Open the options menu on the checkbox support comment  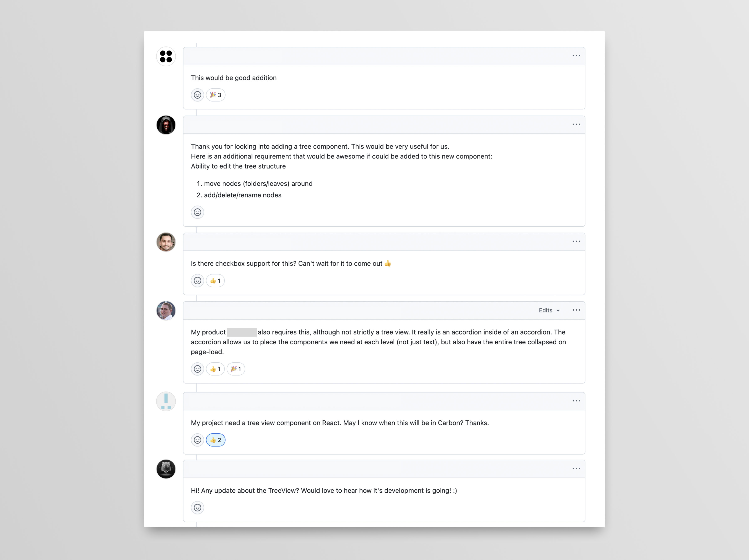coord(576,241)
